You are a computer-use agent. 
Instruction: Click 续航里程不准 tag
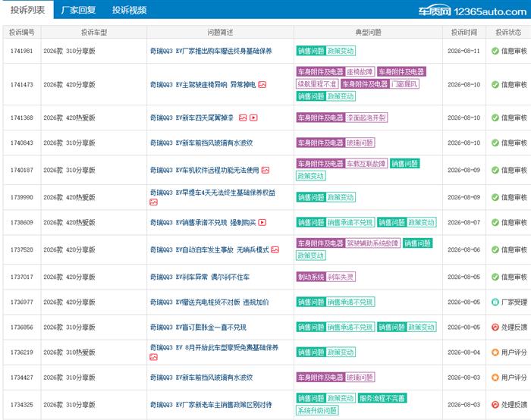pyautogui.click(x=317, y=84)
